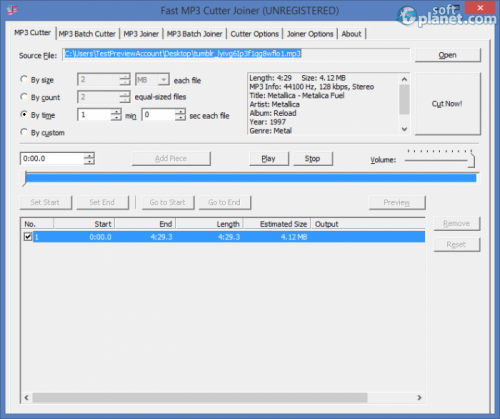Increase the size value stepper
This screenshot has width=500, height=419.
tap(125, 77)
